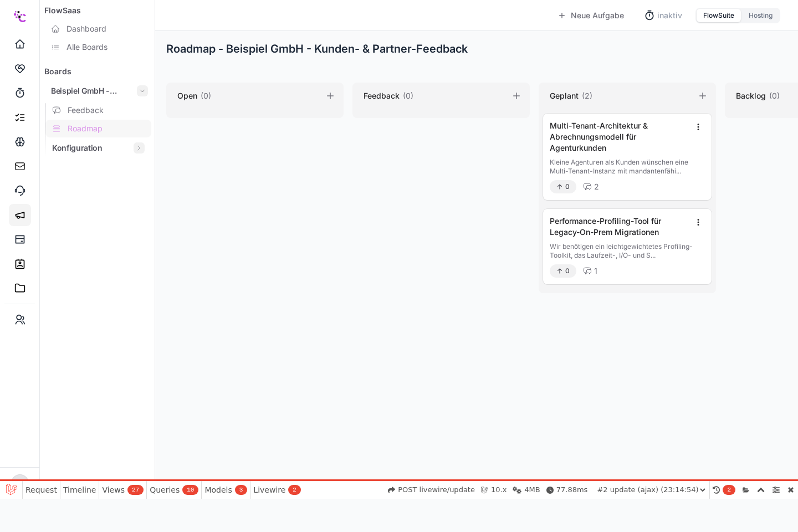The width and height of the screenshot is (798, 532).
Task: Click the POST livewire/update indicator
Action: (x=431, y=490)
